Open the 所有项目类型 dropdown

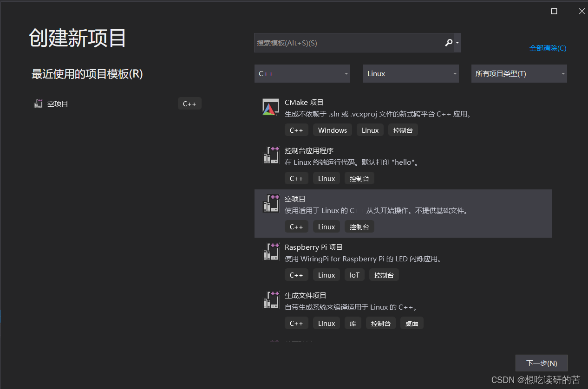tap(519, 73)
